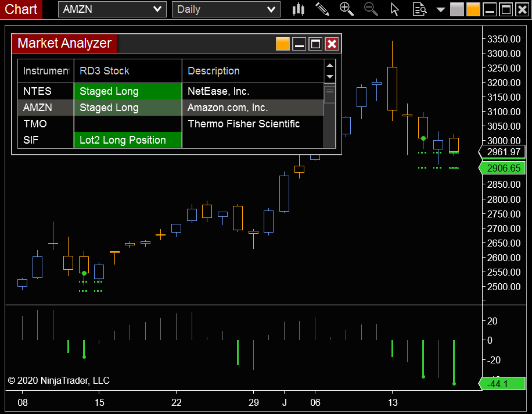The height and width of the screenshot is (414, 532).
Task: Open the drawing tools pencil icon
Action: 322,9
